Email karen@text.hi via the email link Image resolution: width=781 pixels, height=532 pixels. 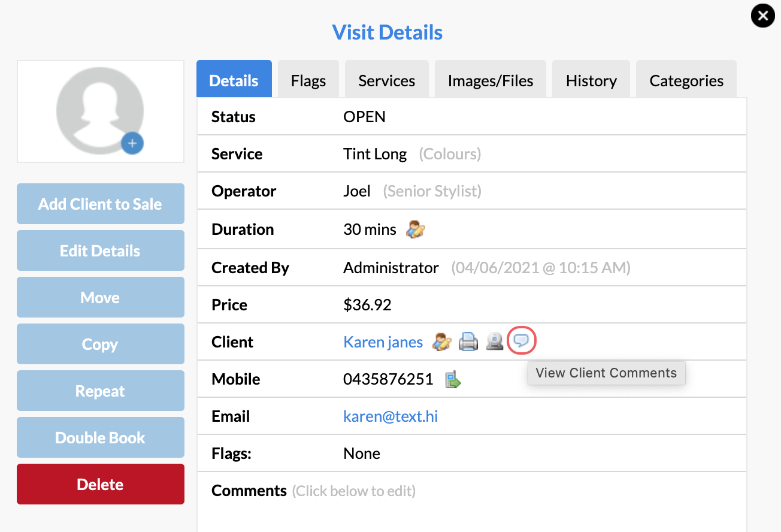(x=390, y=416)
